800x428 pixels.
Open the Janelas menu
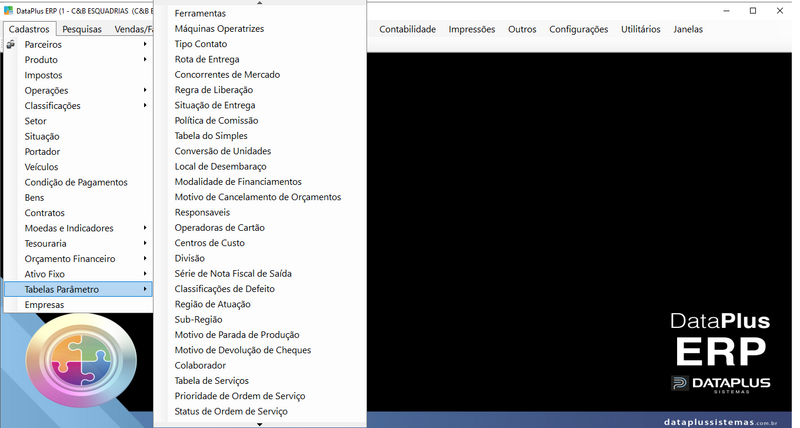688,29
